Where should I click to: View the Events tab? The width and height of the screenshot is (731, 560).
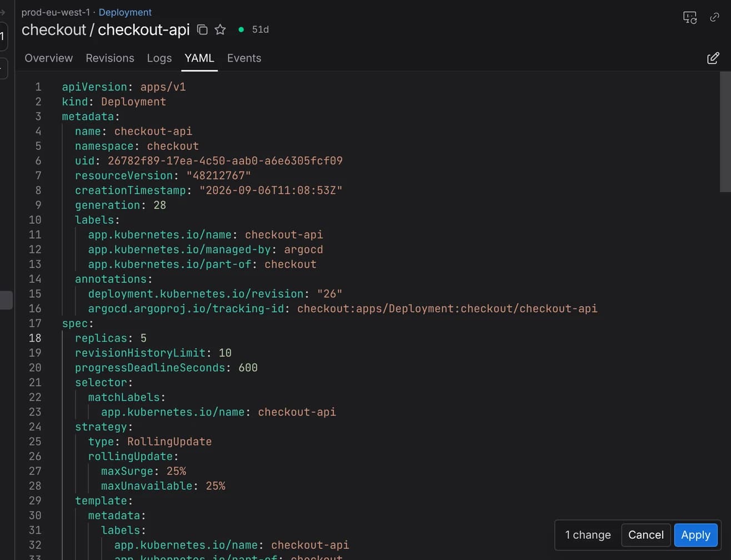coord(244,58)
